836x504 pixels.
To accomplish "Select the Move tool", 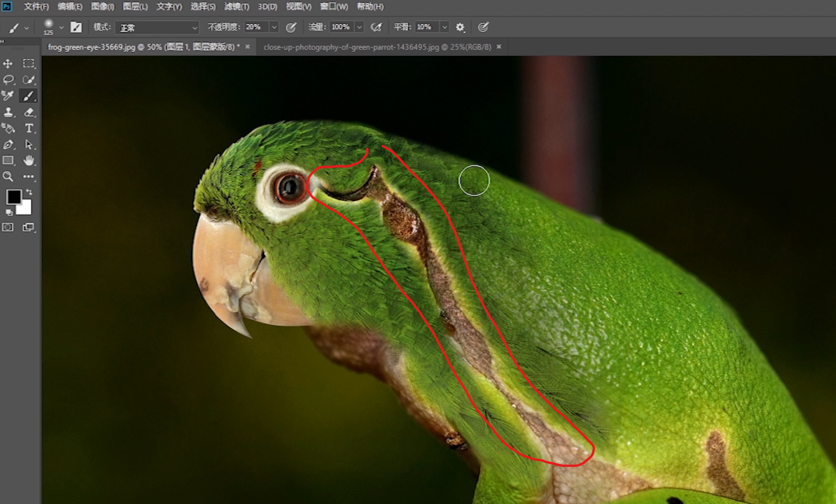I will [8, 64].
